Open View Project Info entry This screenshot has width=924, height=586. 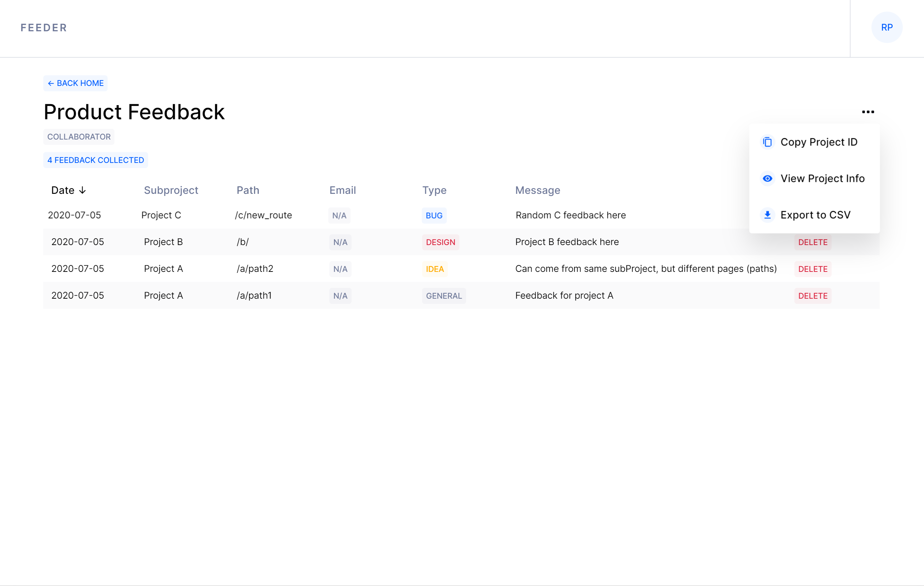[822, 178]
